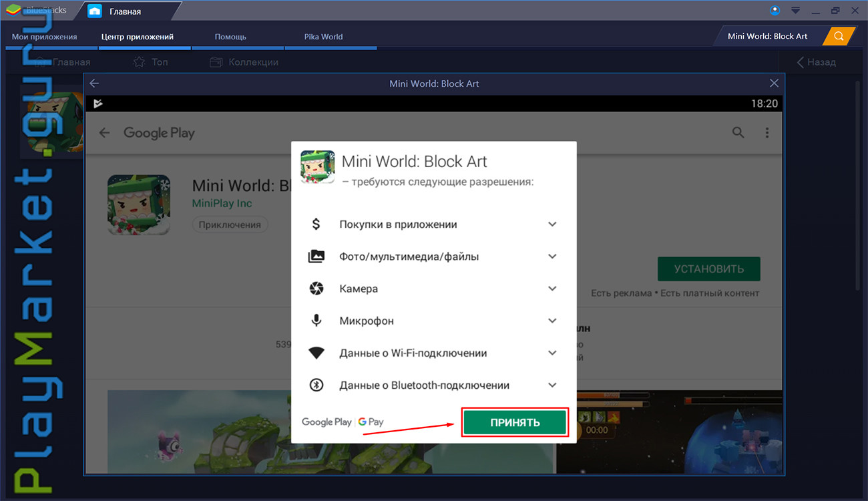The image size is (868, 501).
Task: Expand the Фото/мультимедиа/файлы permission
Action: coord(552,257)
